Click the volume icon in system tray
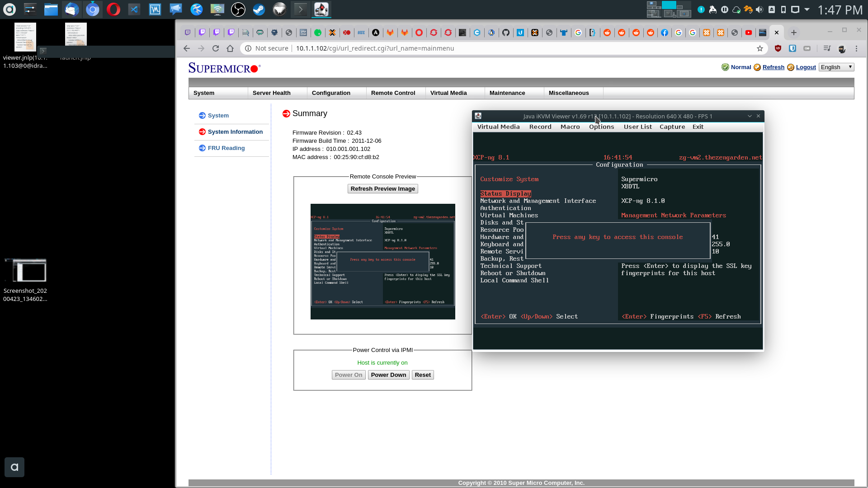The width and height of the screenshot is (868, 488). (x=759, y=9)
